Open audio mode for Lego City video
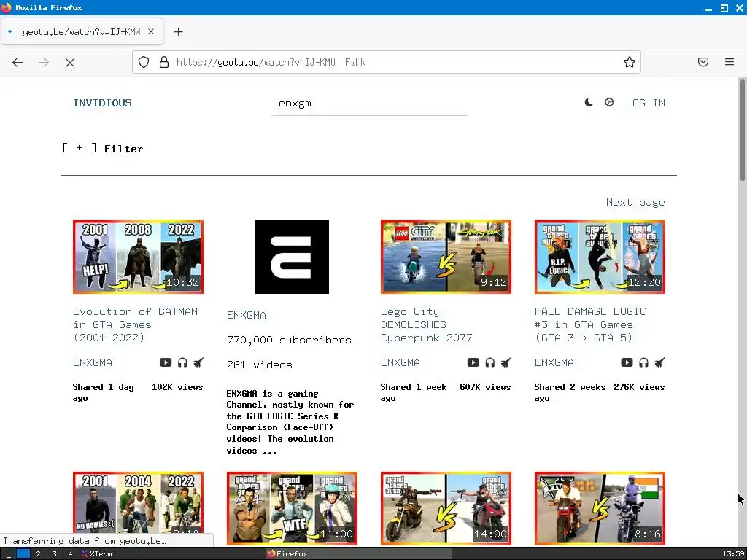Image resolution: width=747 pixels, height=560 pixels. (x=489, y=362)
